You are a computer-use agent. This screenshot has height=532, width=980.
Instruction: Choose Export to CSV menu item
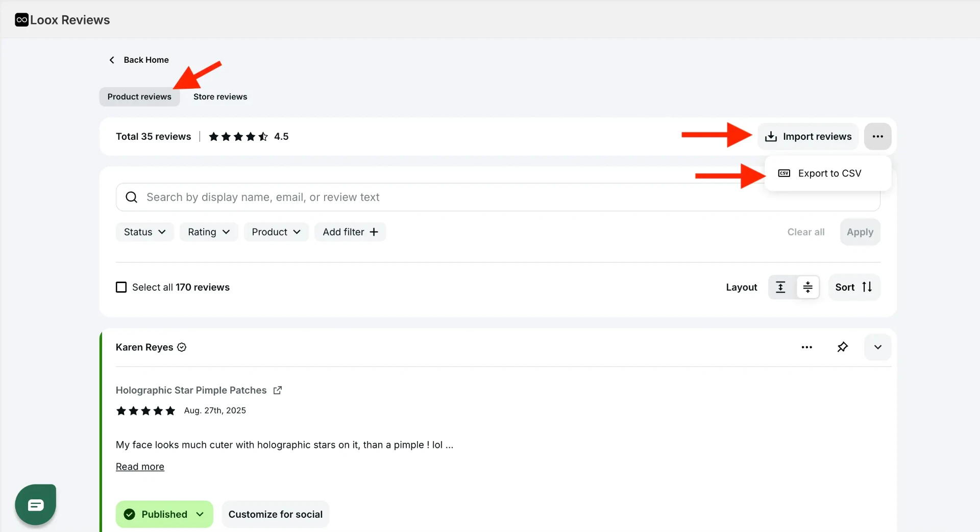pyautogui.click(x=828, y=173)
